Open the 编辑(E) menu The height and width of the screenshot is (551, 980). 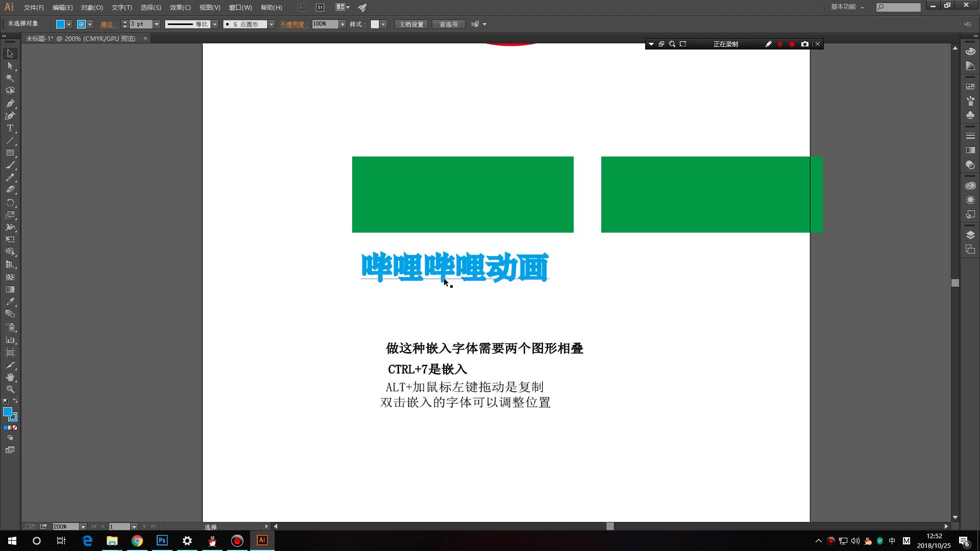coord(62,8)
